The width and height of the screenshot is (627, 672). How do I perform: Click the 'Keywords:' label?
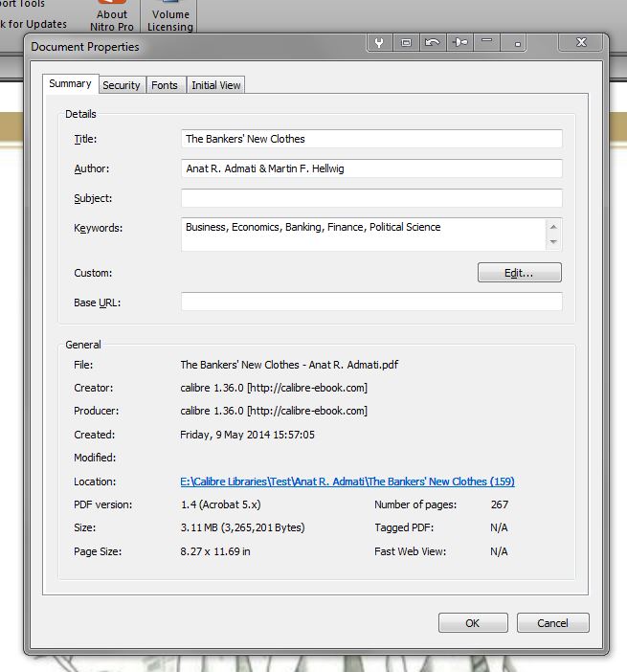[x=99, y=228]
